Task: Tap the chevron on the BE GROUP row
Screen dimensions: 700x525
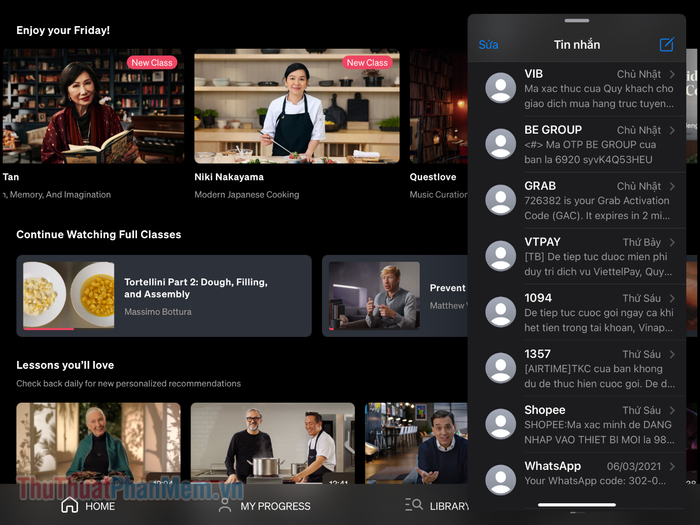Action: pyautogui.click(x=672, y=130)
